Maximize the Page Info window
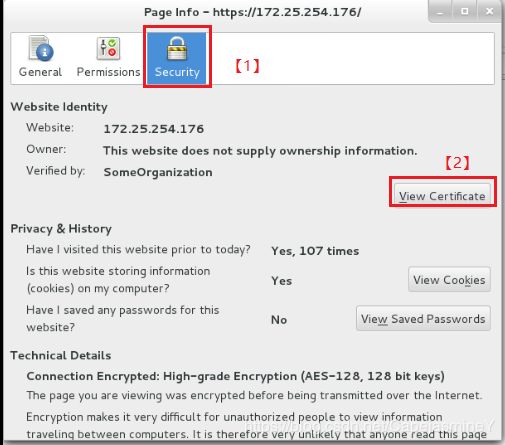 [464, 12]
